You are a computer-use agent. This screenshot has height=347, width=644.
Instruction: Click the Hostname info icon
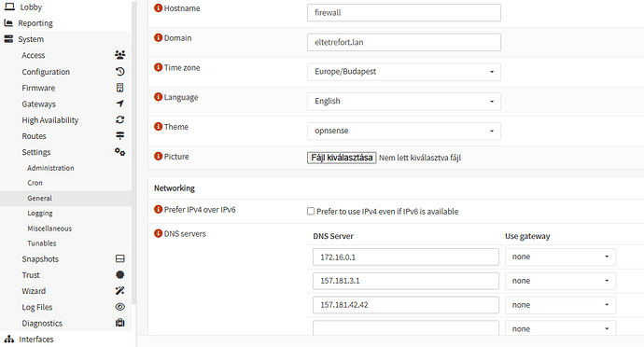pyautogui.click(x=158, y=7)
